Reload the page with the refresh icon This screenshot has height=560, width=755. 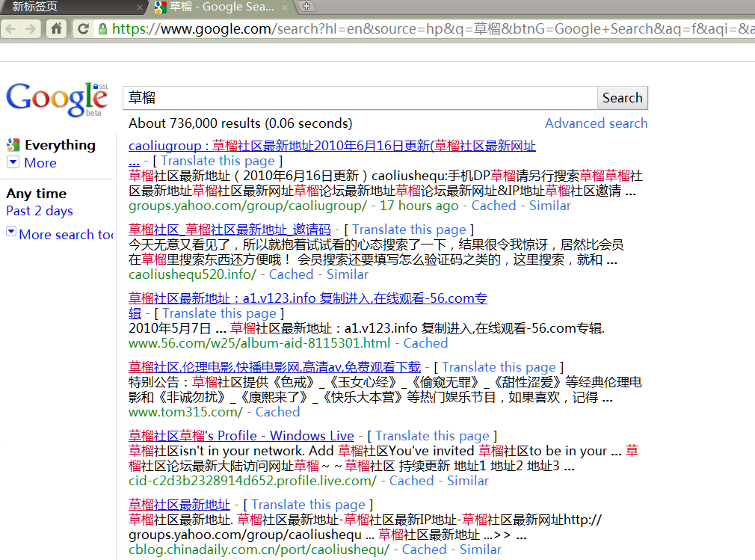(x=83, y=29)
